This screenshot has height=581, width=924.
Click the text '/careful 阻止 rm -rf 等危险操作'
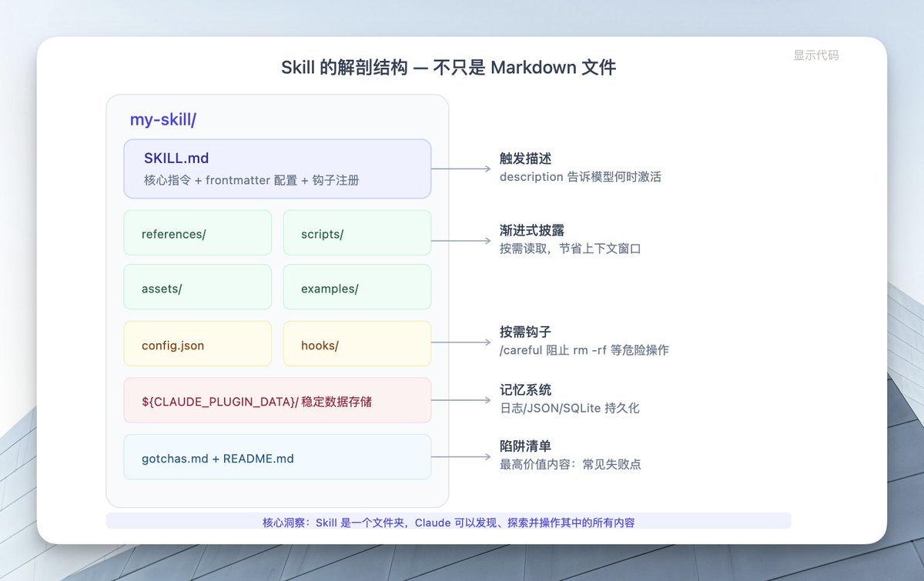point(584,350)
